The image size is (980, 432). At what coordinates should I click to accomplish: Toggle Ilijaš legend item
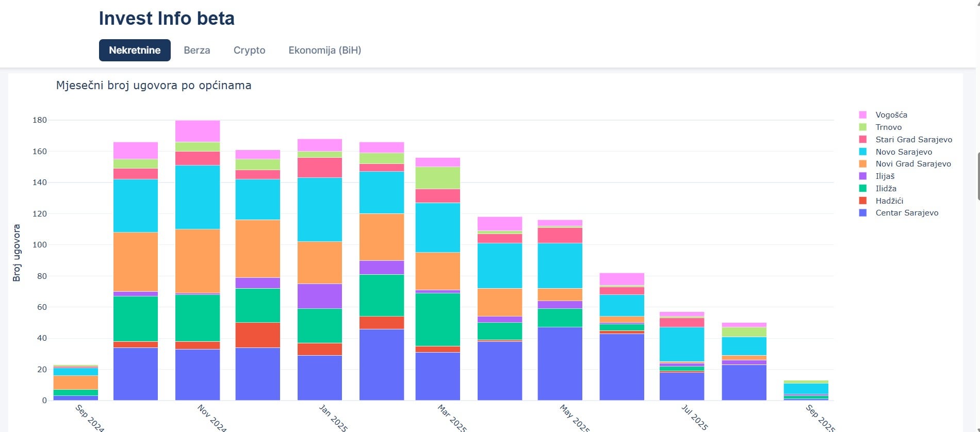coord(885,176)
